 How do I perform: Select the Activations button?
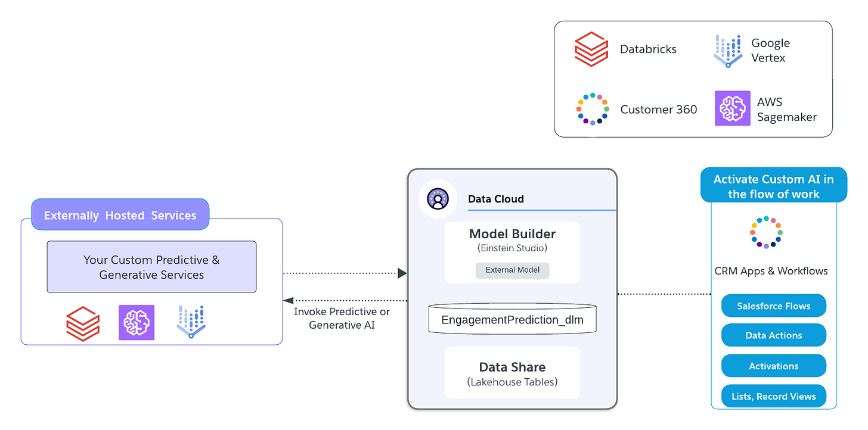click(774, 366)
